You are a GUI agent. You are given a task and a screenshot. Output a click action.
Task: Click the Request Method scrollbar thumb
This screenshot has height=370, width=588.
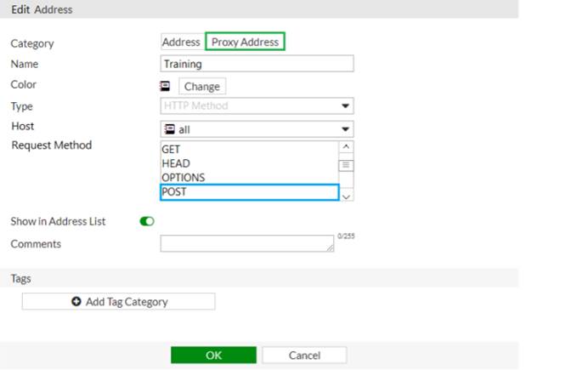pos(346,166)
